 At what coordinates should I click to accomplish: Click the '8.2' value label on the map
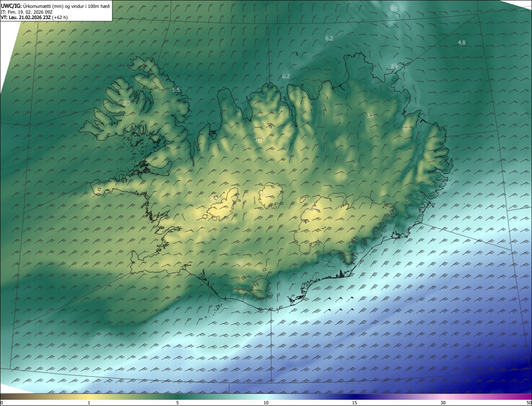(394, 9)
